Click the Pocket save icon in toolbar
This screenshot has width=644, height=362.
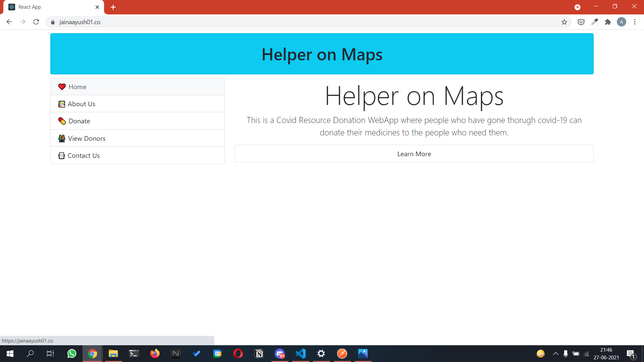click(x=581, y=22)
